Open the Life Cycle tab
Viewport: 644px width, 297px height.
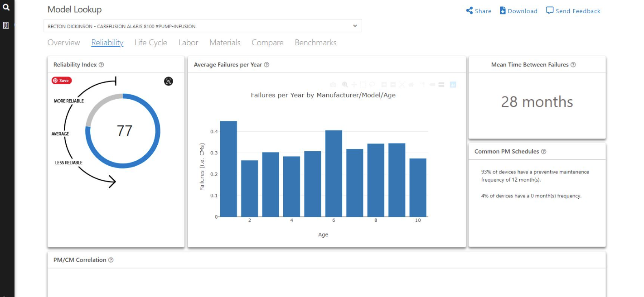pyautogui.click(x=151, y=43)
